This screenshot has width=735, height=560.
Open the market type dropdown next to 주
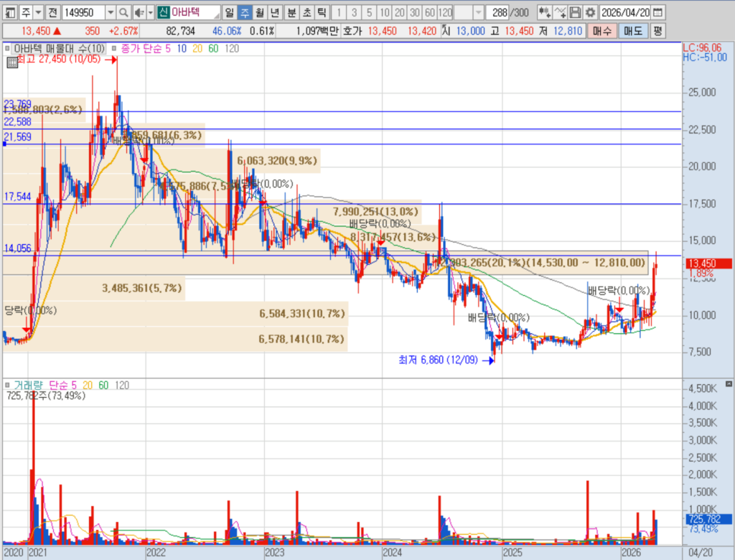39,12
